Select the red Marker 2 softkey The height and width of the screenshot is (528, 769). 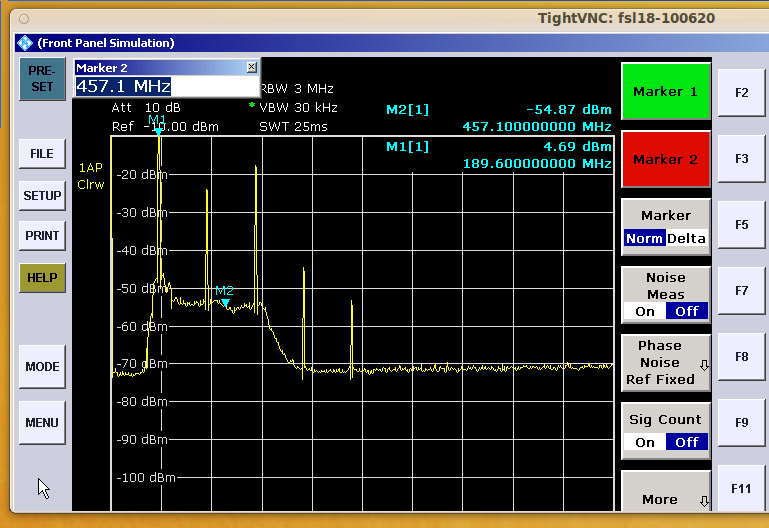point(665,159)
